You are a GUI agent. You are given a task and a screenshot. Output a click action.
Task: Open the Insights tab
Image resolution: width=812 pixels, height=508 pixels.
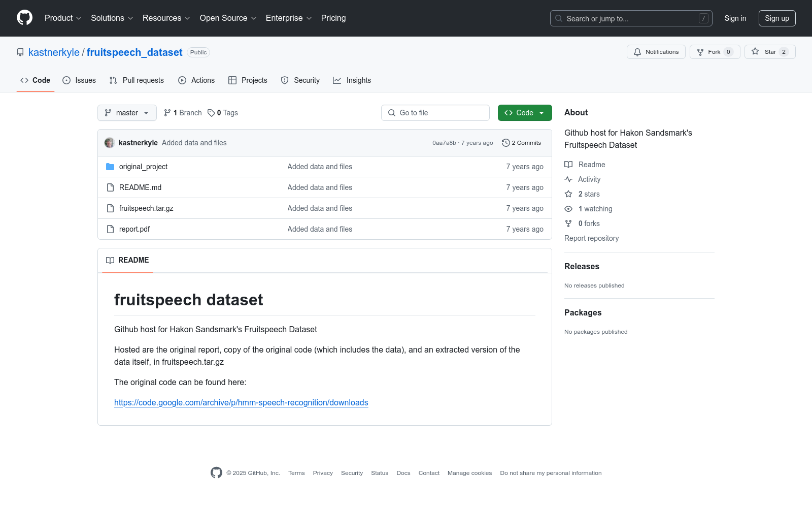coord(352,80)
